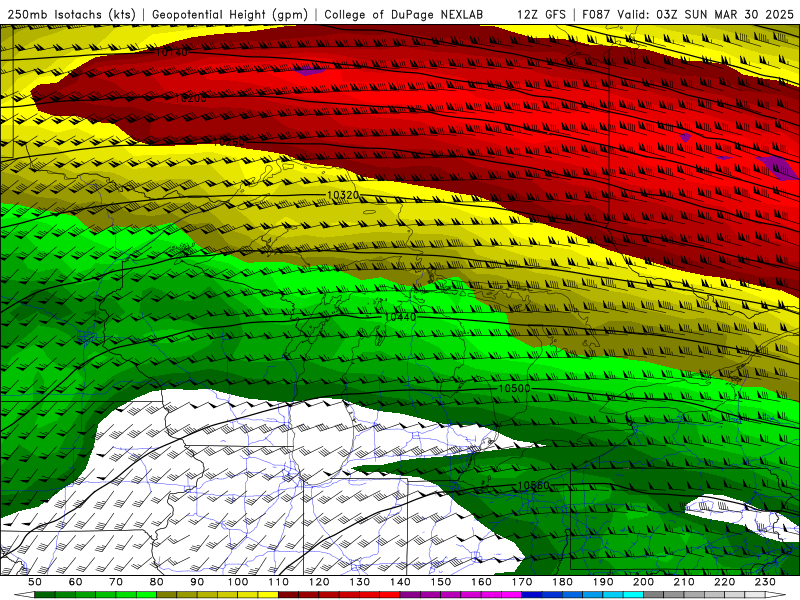Image resolution: width=800 pixels, height=600 pixels.
Task: Click the 130 color scale label
Action: point(359,582)
